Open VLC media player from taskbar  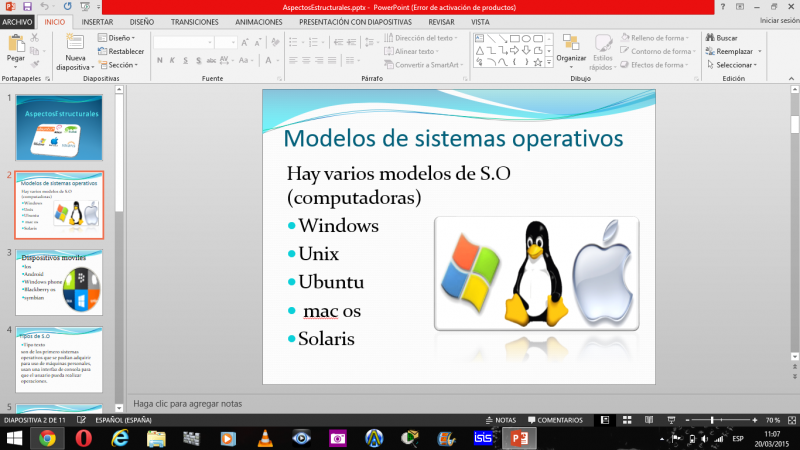click(x=265, y=438)
